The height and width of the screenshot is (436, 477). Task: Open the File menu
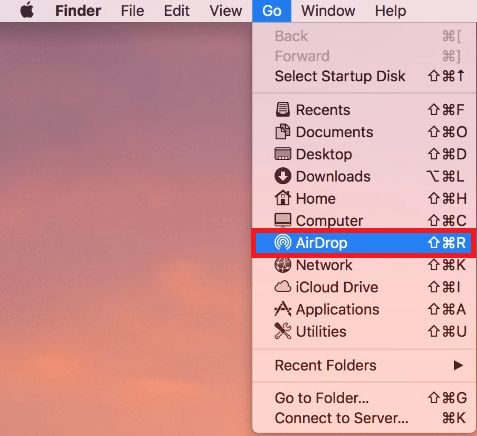click(132, 11)
